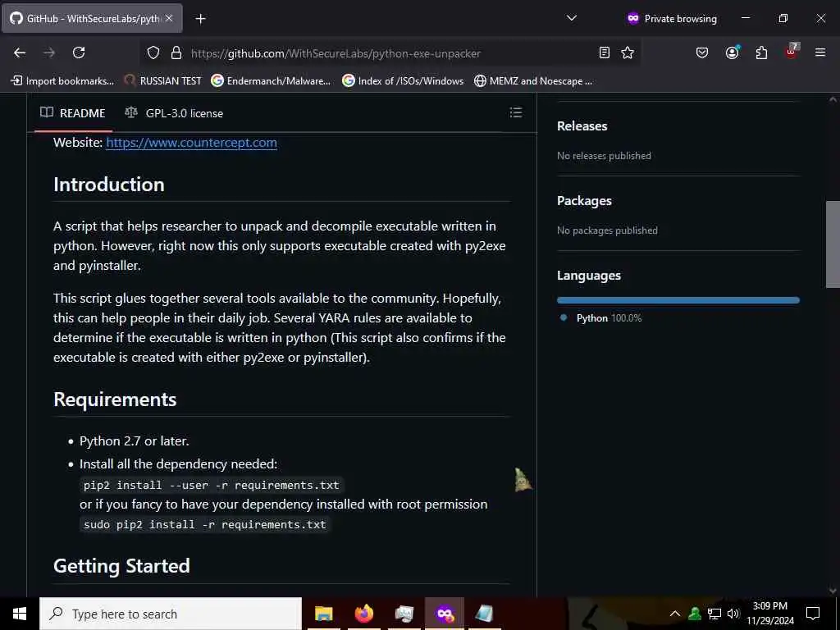Click taskbar search box
Image resolution: width=840 pixels, height=630 pixels.
click(171, 614)
